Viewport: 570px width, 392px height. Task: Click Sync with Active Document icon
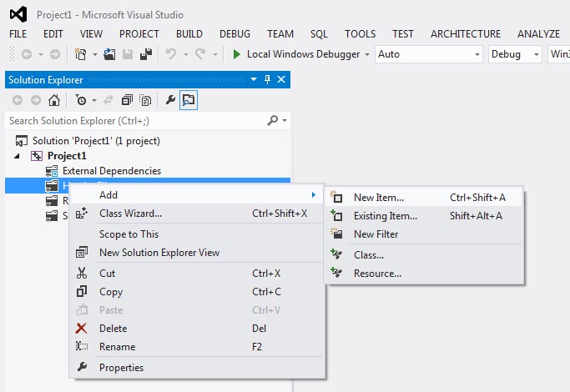click(x=108, y=100)
